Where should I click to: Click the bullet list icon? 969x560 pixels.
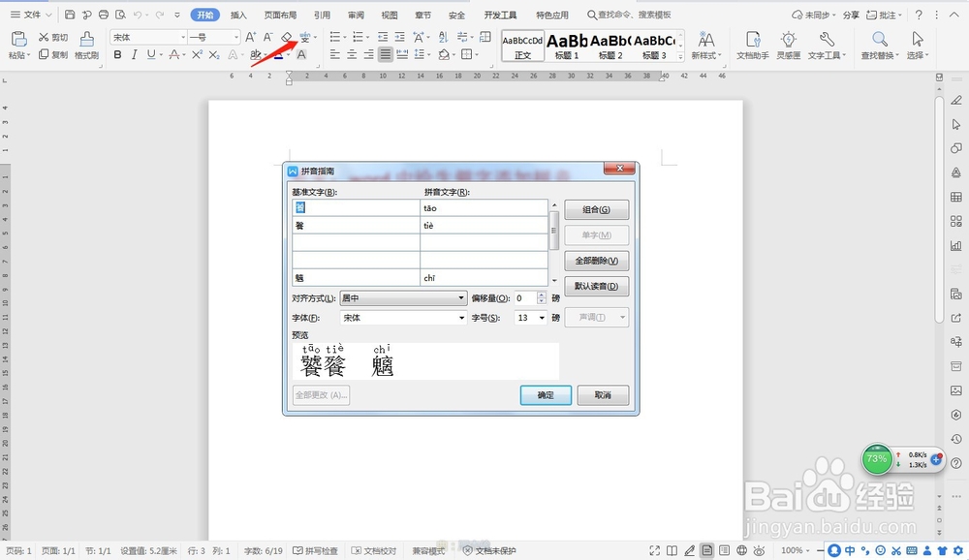click(335, 37)
